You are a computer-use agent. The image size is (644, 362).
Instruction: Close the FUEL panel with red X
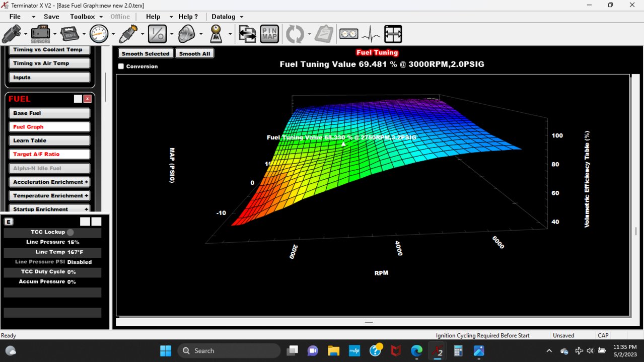tap(87, 99)
